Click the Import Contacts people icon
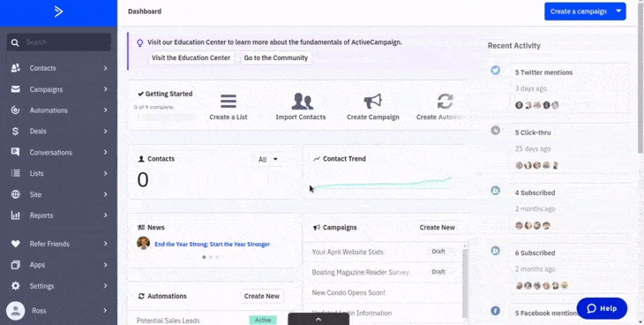Image resolution: width=644 pixels, height=325 pixels. pos(303,102)
